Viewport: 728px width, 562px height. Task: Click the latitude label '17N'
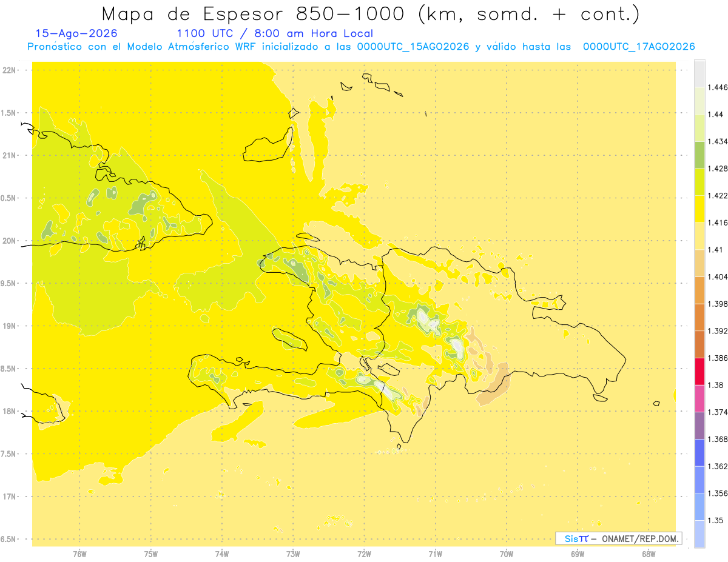click(x=10, y=497)
